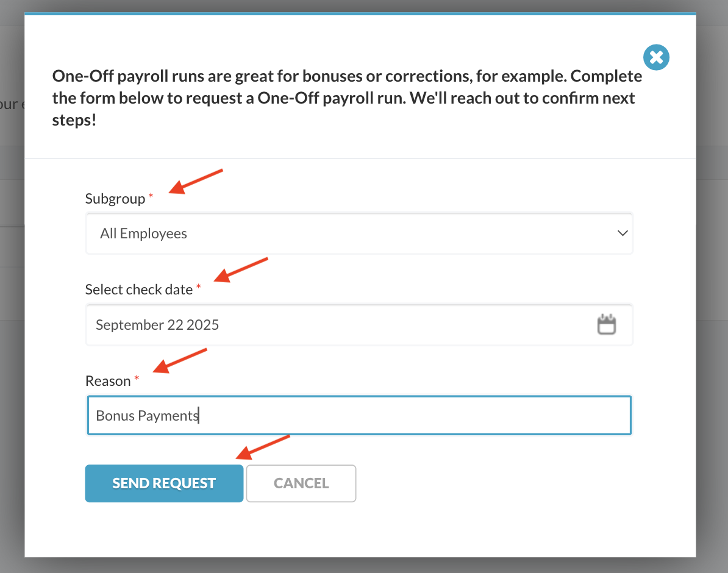The image size is (728, 573).
Task: Close the One-Off payroll dialog
Action: (656, 58)
